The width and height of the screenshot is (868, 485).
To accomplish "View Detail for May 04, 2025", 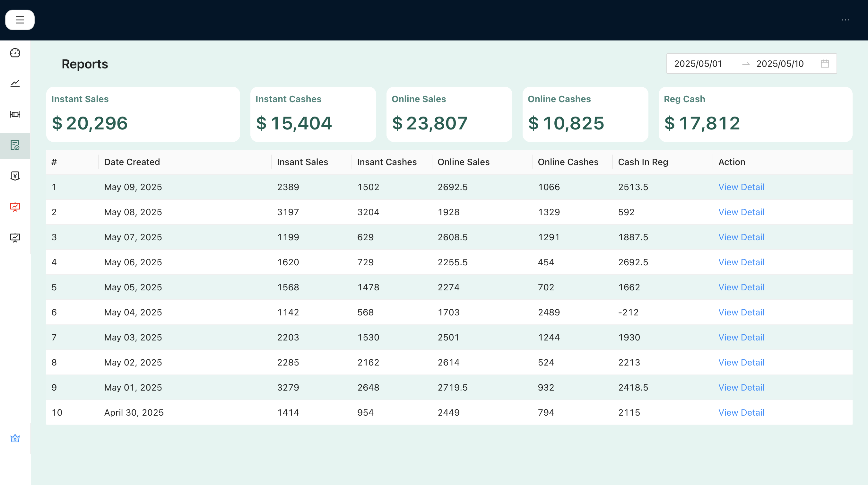I will [741, 312].
